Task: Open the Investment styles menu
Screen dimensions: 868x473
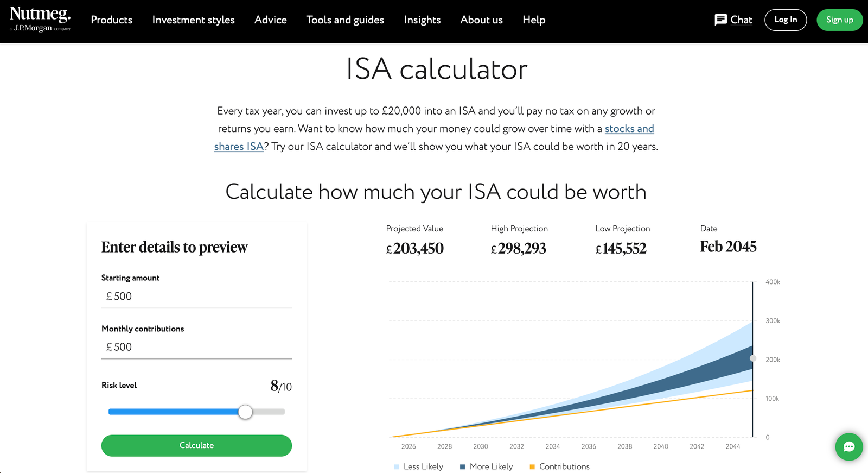Action: 193,20
